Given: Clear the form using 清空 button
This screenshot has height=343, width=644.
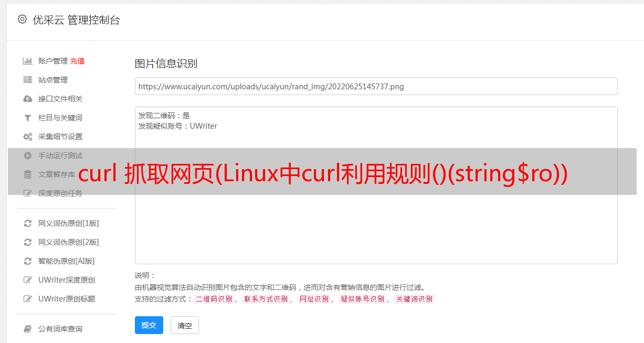Looking at the screenshot, I should [185, 325].
